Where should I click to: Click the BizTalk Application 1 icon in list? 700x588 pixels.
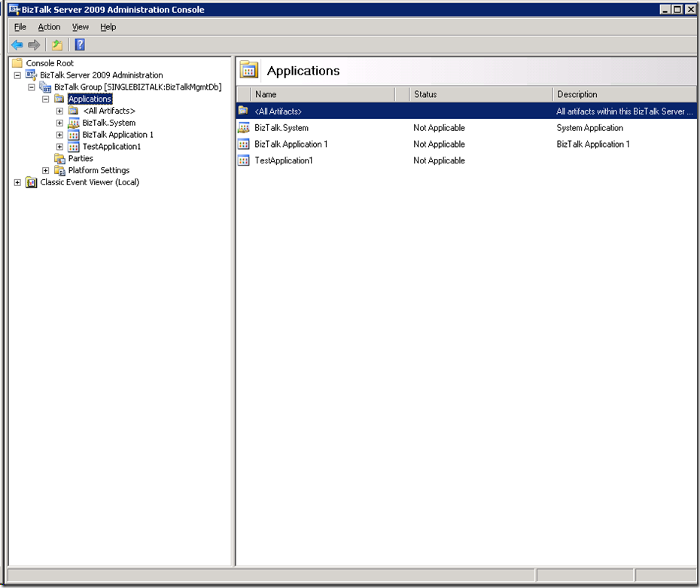[244, 144]
